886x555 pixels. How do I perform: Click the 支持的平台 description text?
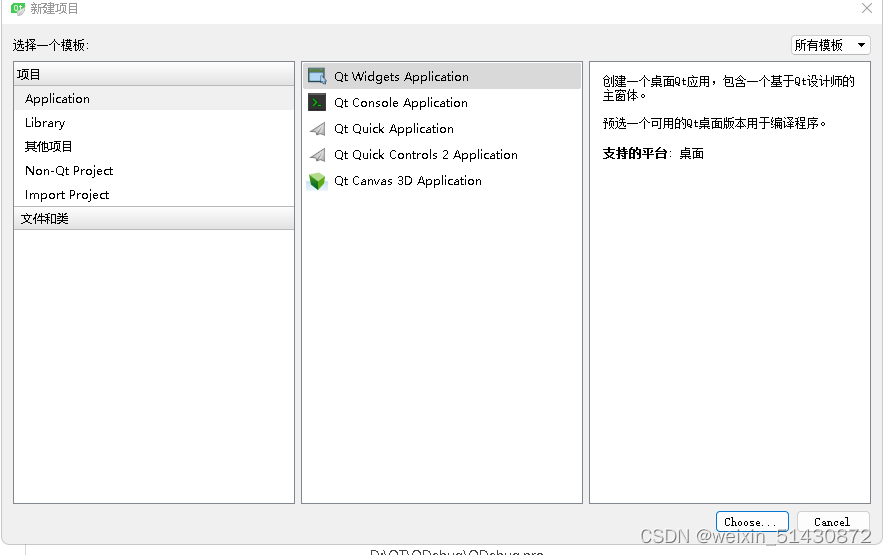(653, 153)
